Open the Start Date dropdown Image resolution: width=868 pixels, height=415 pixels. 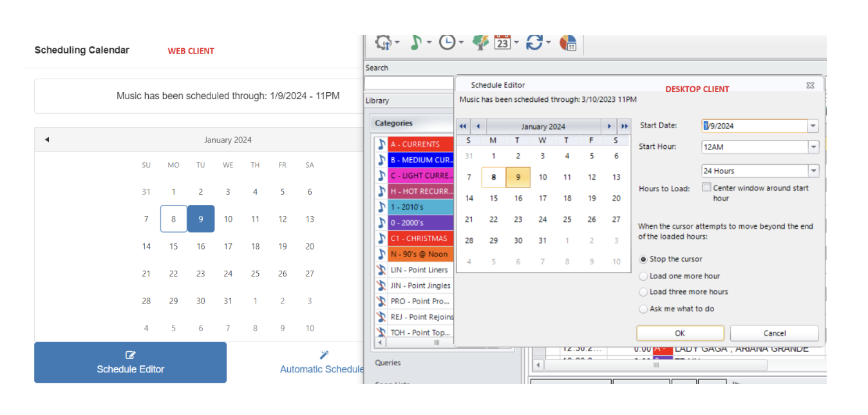813,125
